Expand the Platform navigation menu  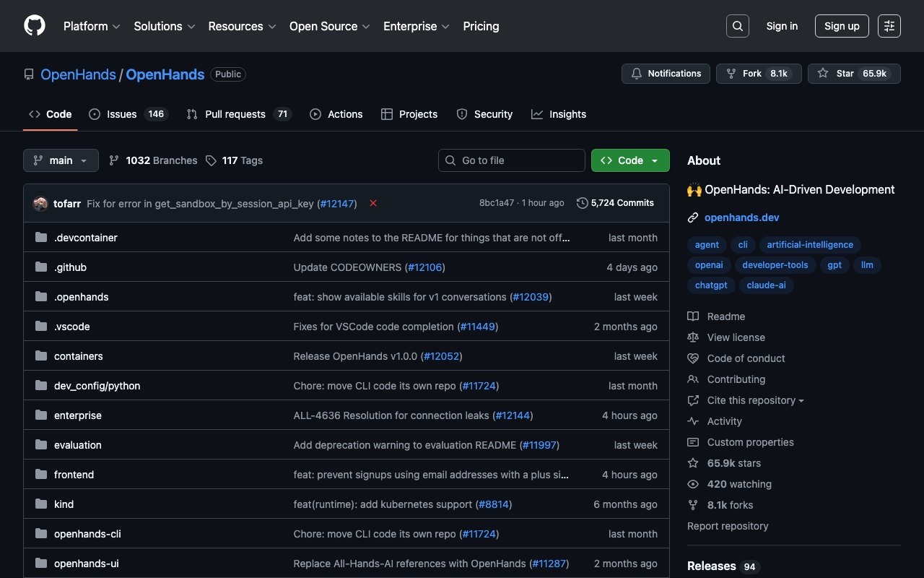[x=92, y=26]
